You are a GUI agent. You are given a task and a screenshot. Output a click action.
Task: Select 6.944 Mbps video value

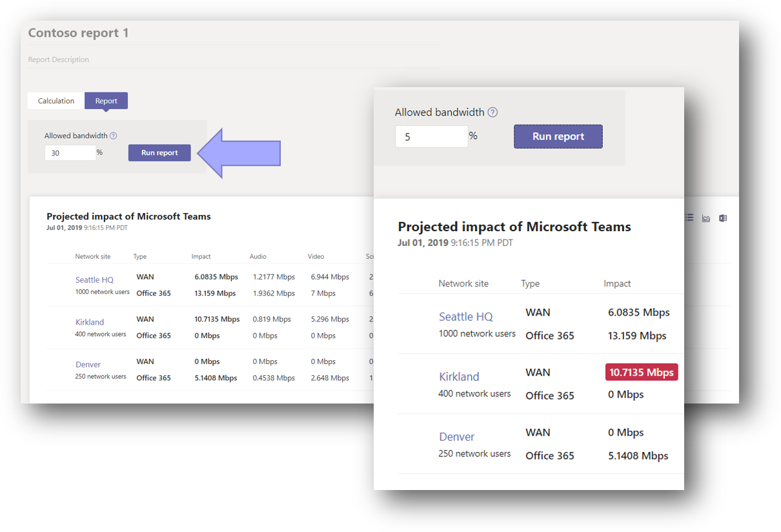[x=330, y=277]
